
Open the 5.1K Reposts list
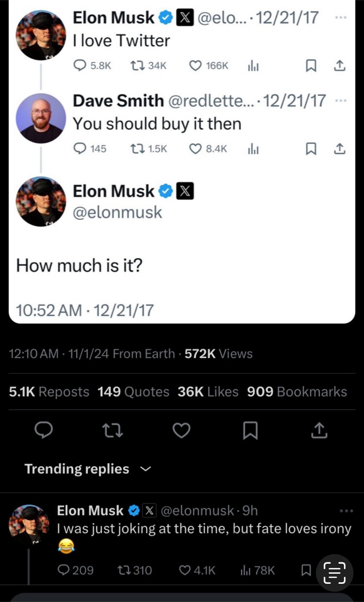point(49,392)
